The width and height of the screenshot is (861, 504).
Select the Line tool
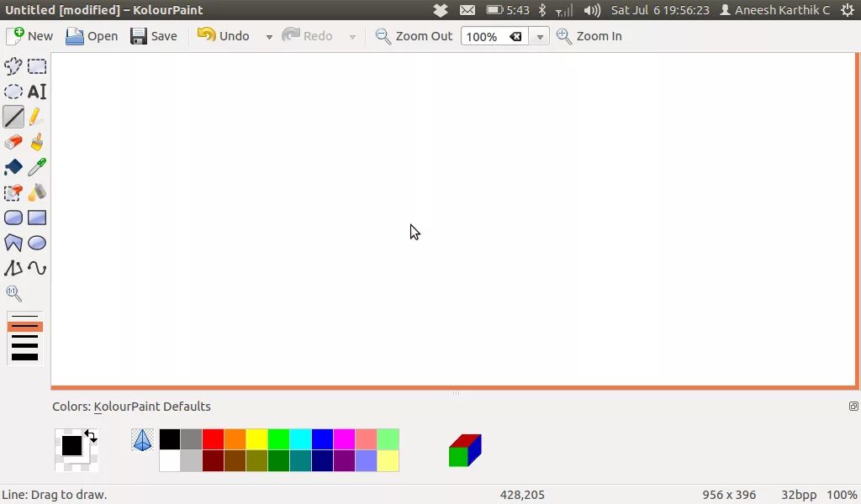click(x=13, y=117)
